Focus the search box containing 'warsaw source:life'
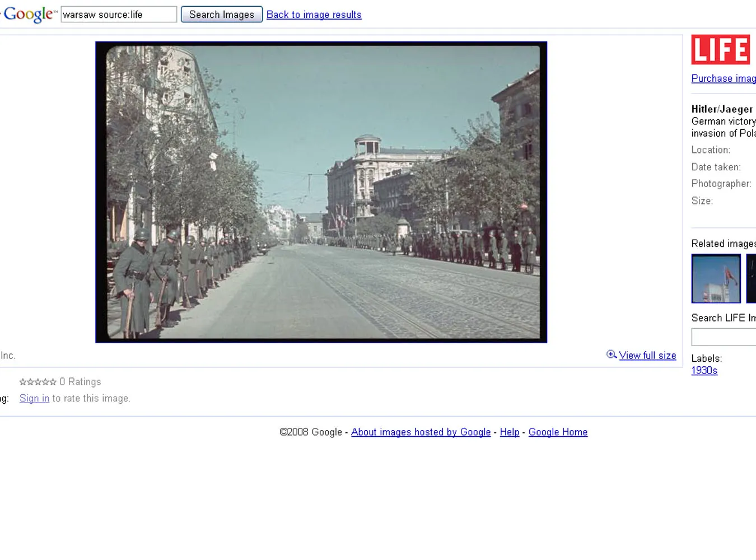Viewport: 756px width, 560px height. click(119, 15)
